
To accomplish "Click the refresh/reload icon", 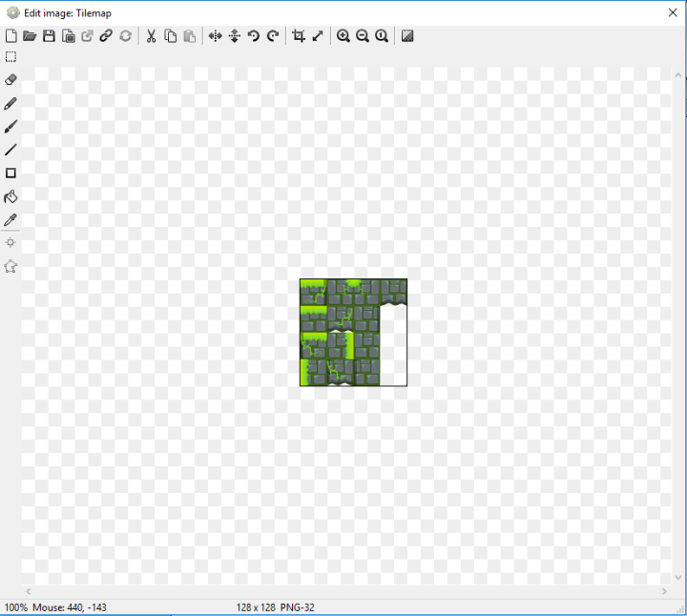I will 126,36.
